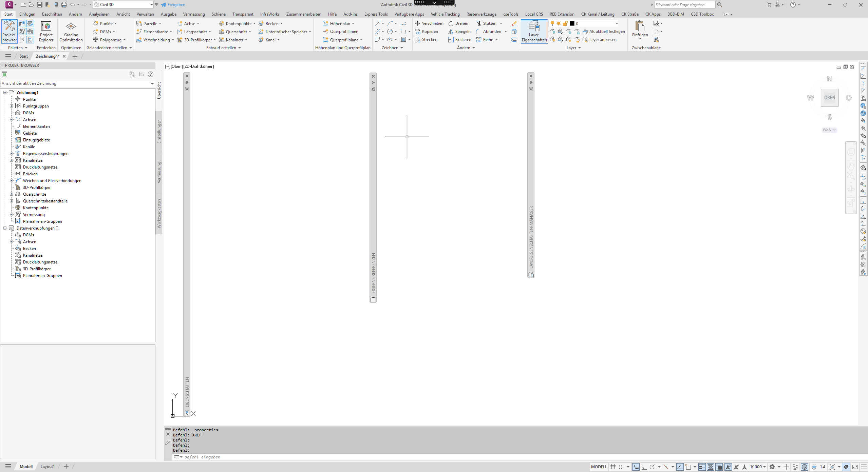868x472 pixels.
Task: Click the viewport label [Oben]
Action: point(176,66)
